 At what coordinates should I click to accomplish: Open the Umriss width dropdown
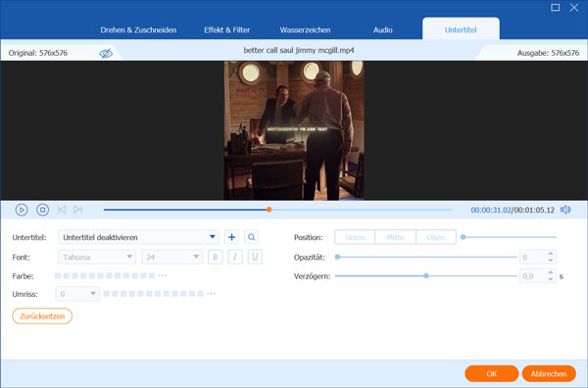point(77,294)
